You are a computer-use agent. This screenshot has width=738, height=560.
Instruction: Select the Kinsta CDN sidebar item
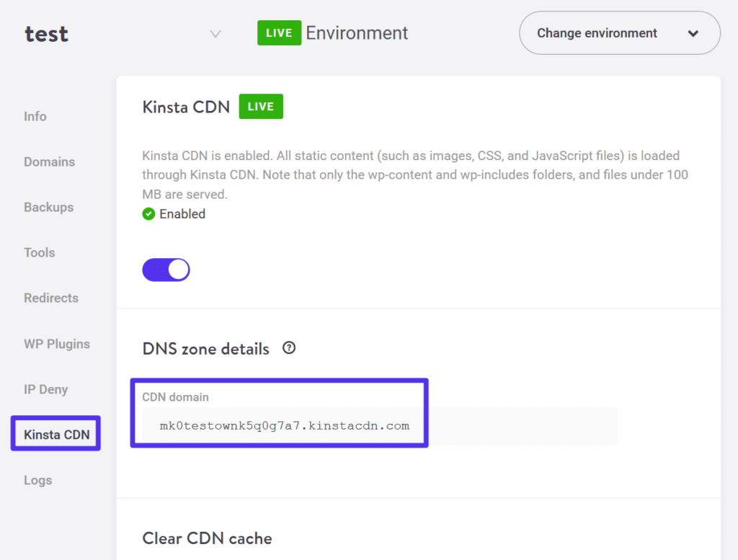pos(55,434)
